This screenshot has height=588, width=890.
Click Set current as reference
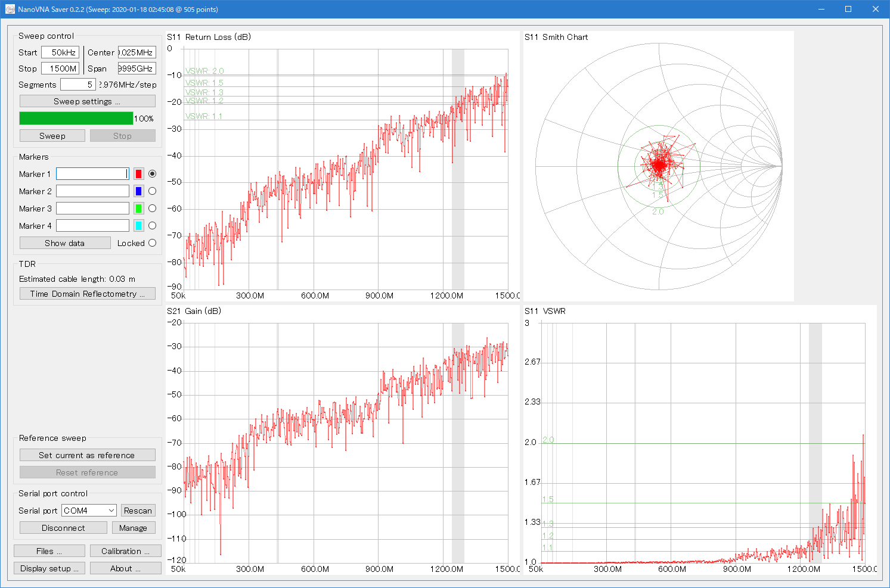click(88, 455)
